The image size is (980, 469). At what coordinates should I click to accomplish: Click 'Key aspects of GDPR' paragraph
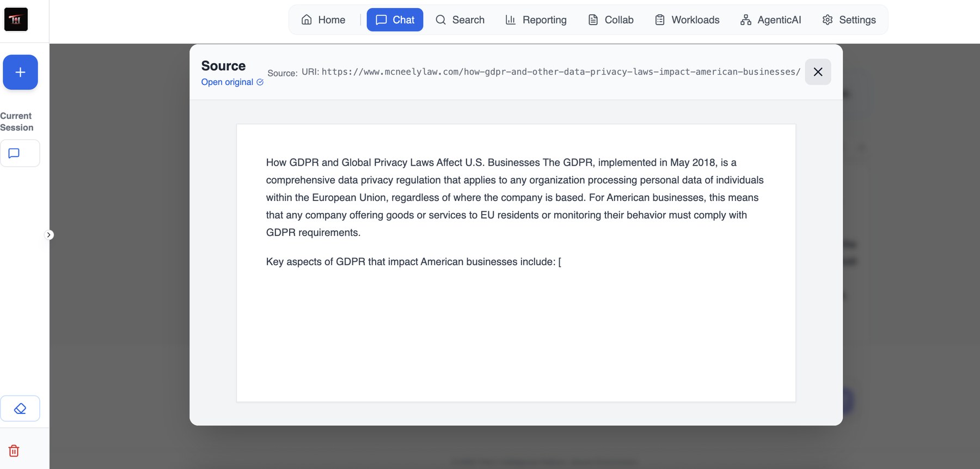(x=414, y=262)
